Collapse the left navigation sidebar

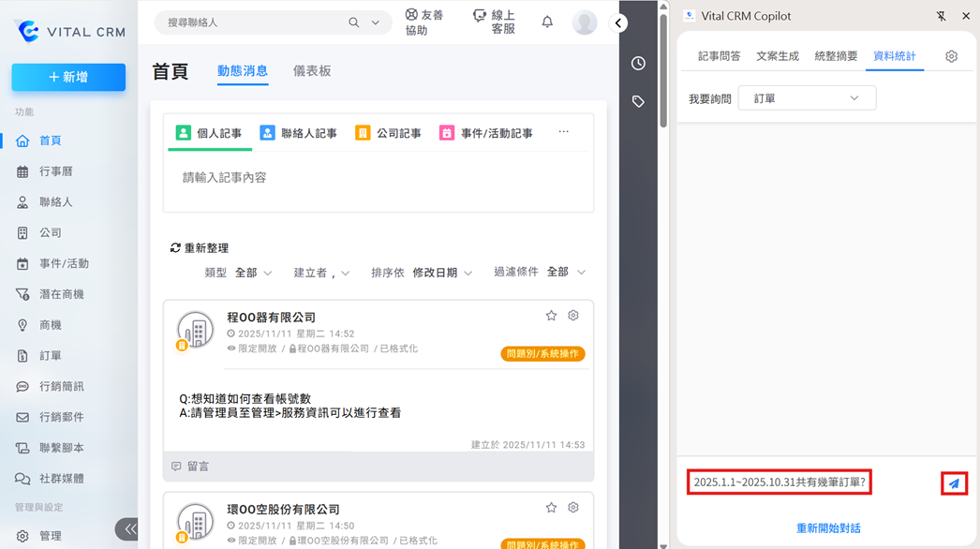[129, 529]
